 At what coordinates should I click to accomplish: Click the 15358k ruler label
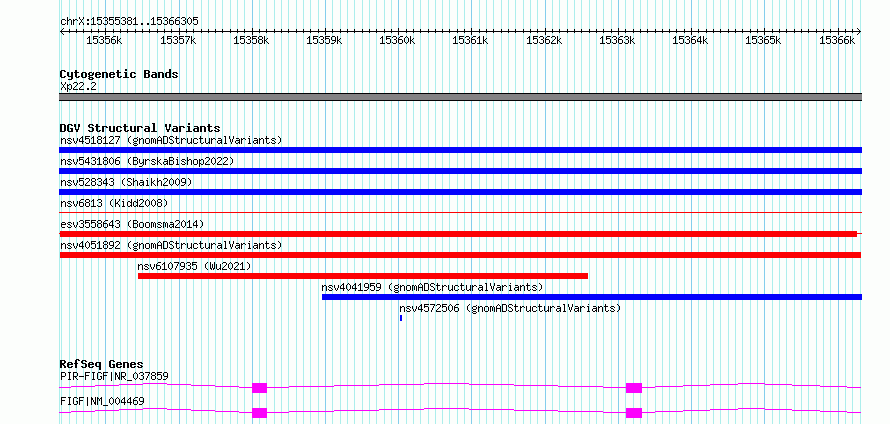tap(251, 40)
